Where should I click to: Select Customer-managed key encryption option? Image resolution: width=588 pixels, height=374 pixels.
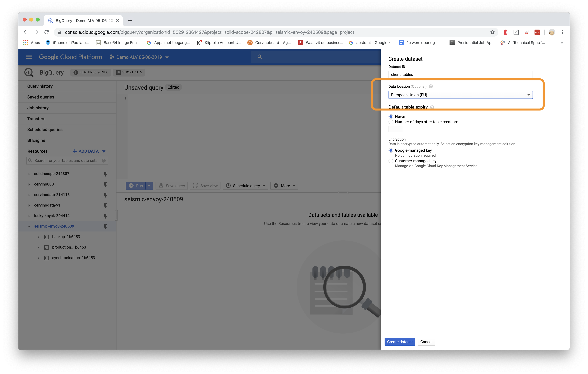coord(391,161)
